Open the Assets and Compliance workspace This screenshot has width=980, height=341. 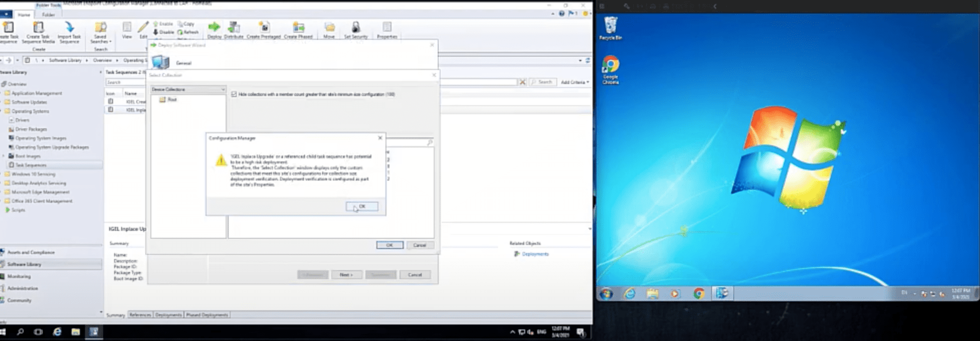(51, 252)
